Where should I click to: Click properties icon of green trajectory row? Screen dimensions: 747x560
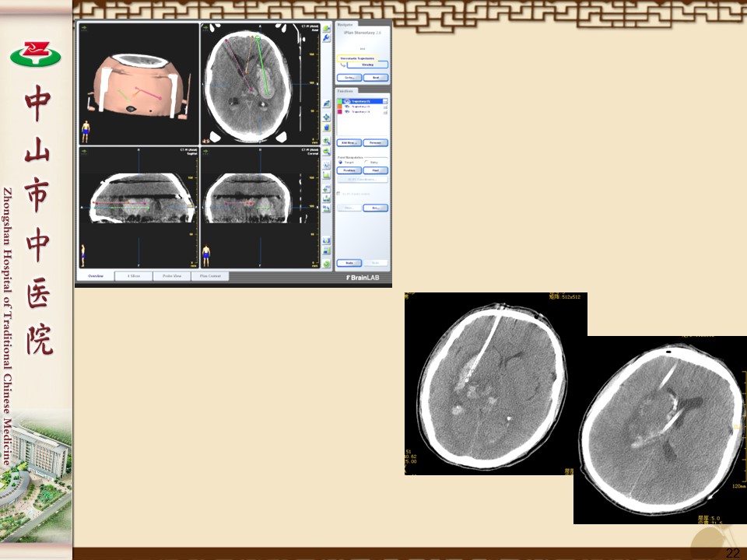pyautogui.click(x=385, y=101)
